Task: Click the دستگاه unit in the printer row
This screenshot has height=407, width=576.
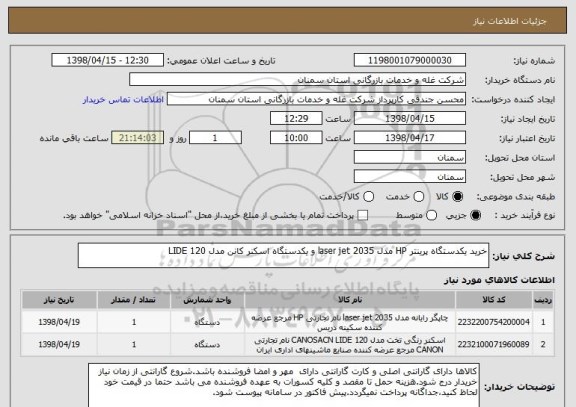Action: pos(207,323)
